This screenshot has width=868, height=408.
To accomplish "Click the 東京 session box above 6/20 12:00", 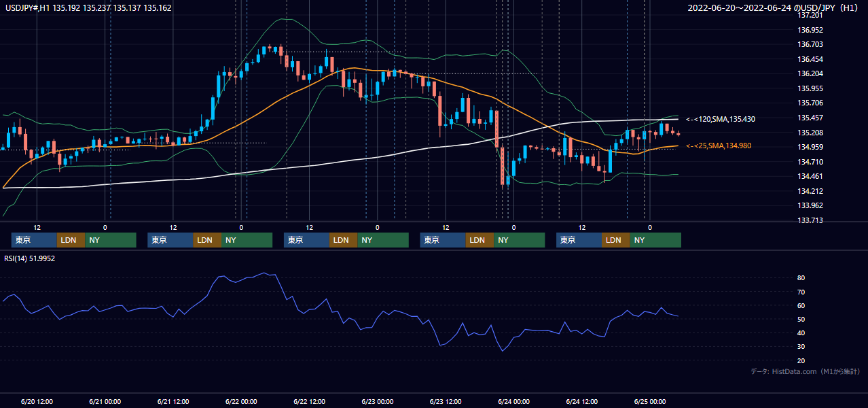I will coord(34,240).
